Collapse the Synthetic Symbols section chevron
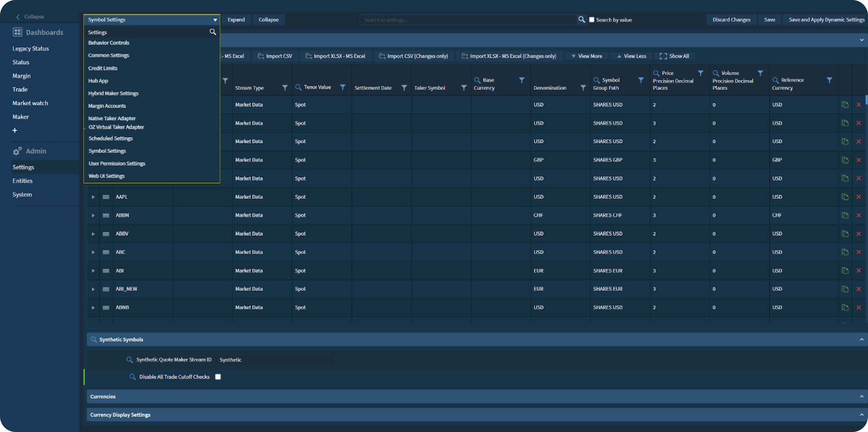Viewport: 868px width, 432px height. point(862,340)
